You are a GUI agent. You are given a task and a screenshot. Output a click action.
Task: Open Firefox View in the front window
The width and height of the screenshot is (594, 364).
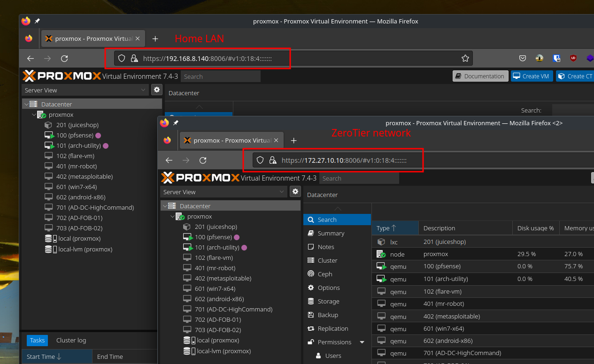(x=167, y=140)
